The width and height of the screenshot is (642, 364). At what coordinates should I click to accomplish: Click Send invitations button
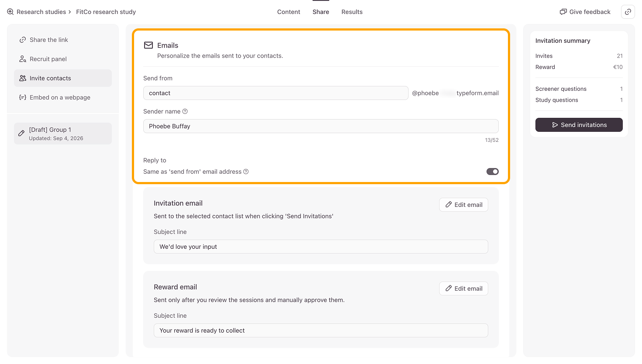tap(579, 125)
